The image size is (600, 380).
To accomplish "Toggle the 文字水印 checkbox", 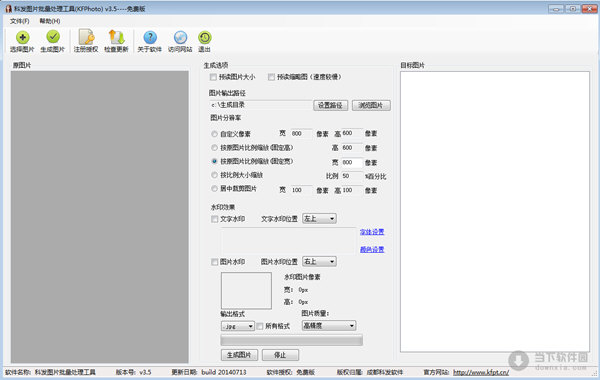I will (x=215, y=219).
